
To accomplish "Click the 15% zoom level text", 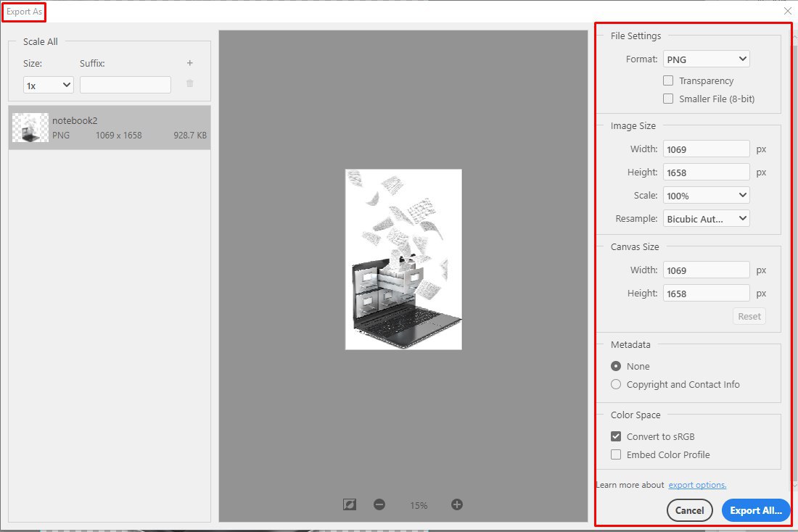I will (x=419, y=505).
